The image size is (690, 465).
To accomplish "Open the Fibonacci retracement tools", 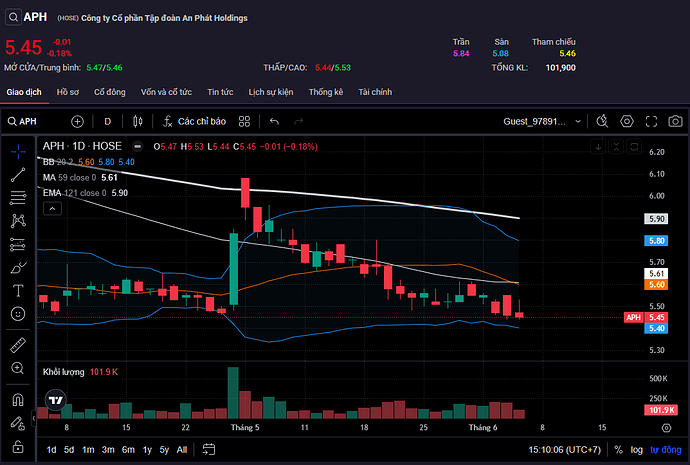I will pyautogui.click(x=18, y=198).
